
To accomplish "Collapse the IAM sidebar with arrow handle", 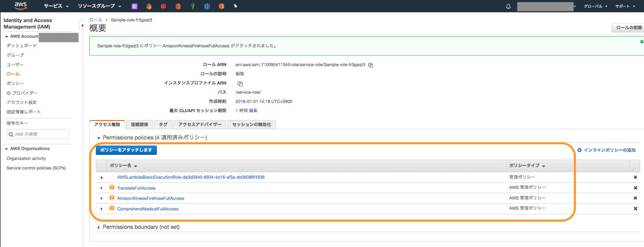I will click(x=82, y=25).
